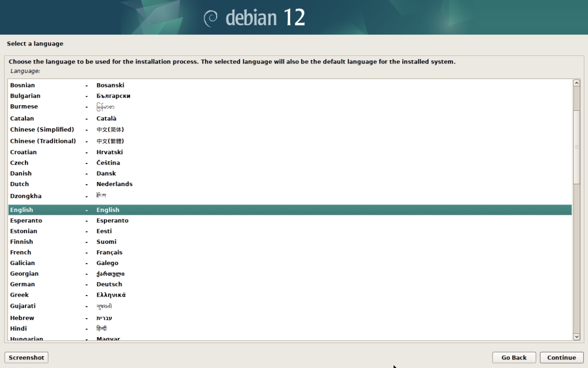Image resolution: width=588 pixels, height=368 pixels.
Task: Select the Czech language row
Action: [290, 163]
